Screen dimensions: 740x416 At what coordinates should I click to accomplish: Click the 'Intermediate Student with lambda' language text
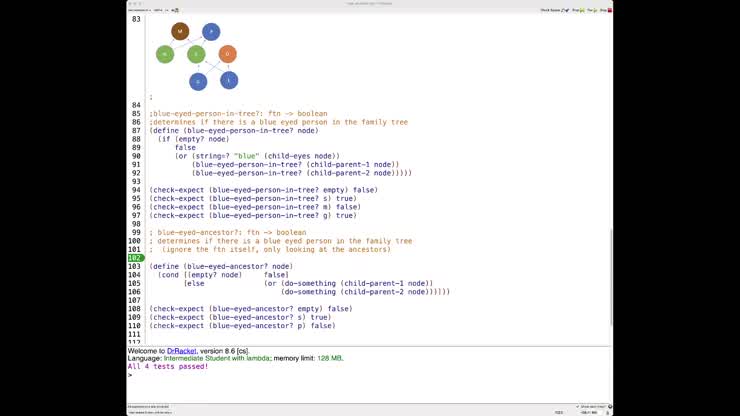click(x=216, y=358)
